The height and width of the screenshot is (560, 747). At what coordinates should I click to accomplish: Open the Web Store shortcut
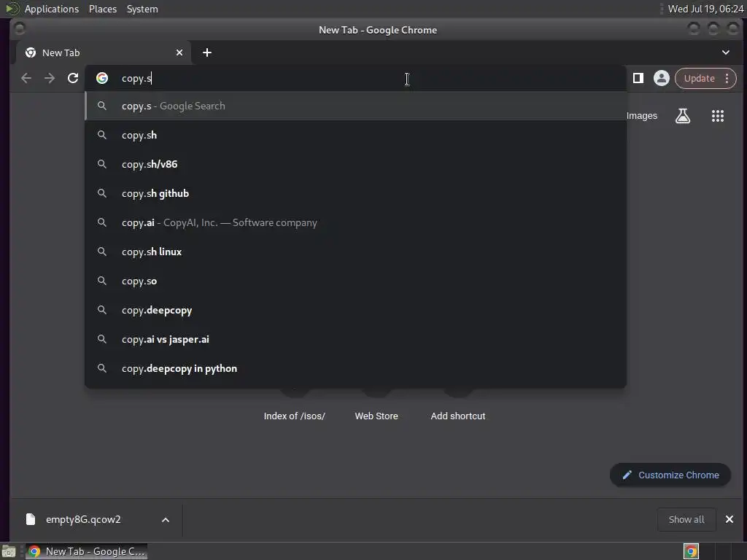[x=376, y=416]
